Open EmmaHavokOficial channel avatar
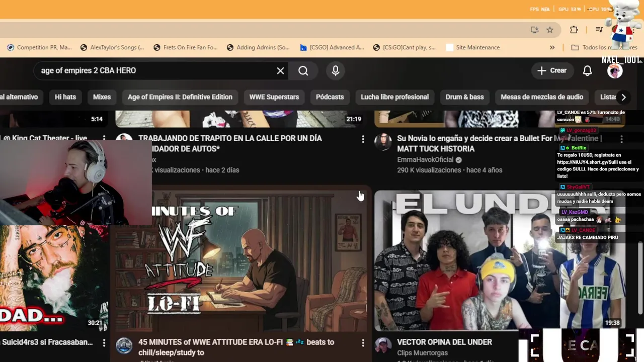 [x=383, y=142]
